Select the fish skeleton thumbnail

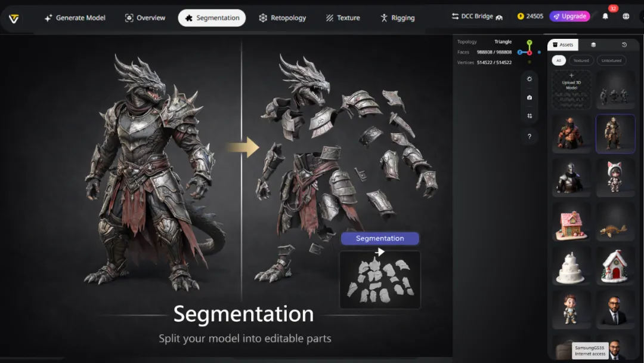(615, 222)
